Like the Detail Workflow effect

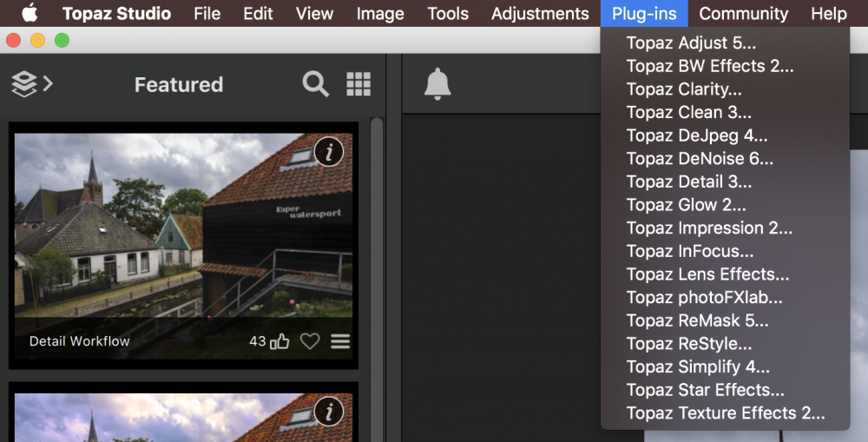coord(279,341)
